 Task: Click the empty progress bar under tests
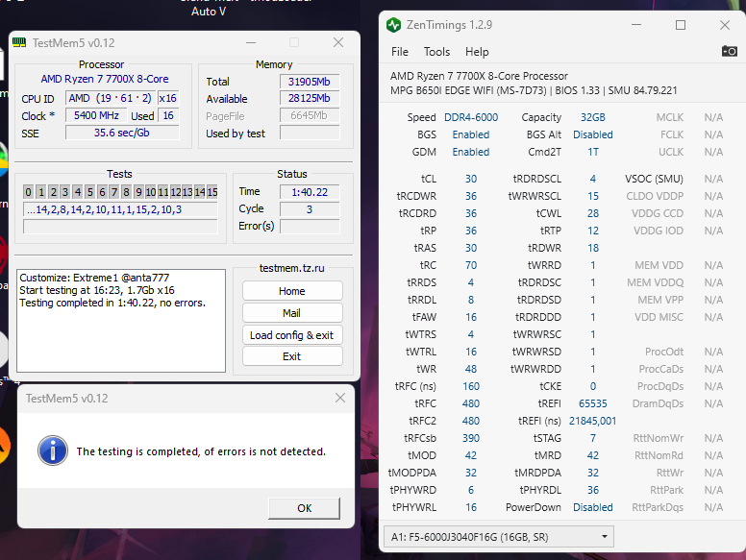120,227
